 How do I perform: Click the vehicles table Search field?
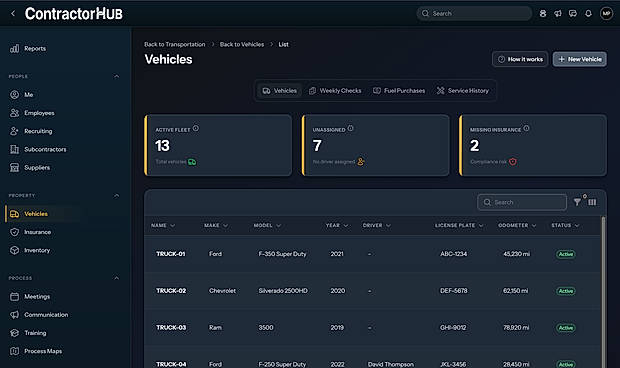click(x=522, y=202)
